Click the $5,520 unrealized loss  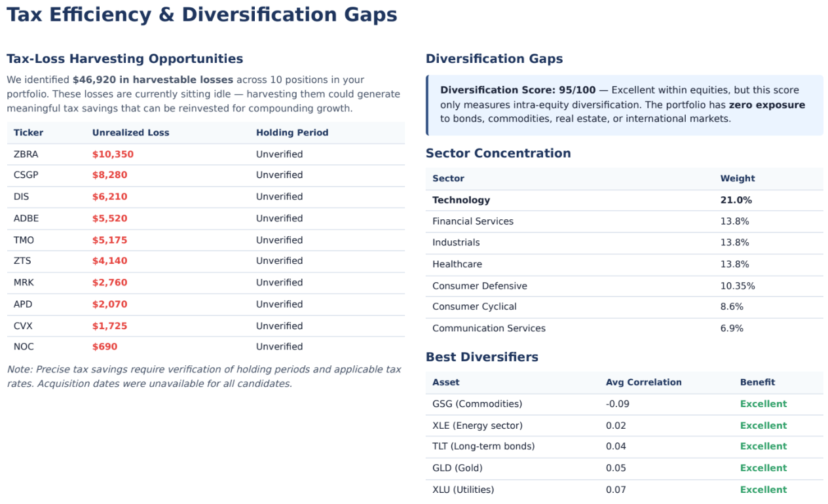(110, 219)
